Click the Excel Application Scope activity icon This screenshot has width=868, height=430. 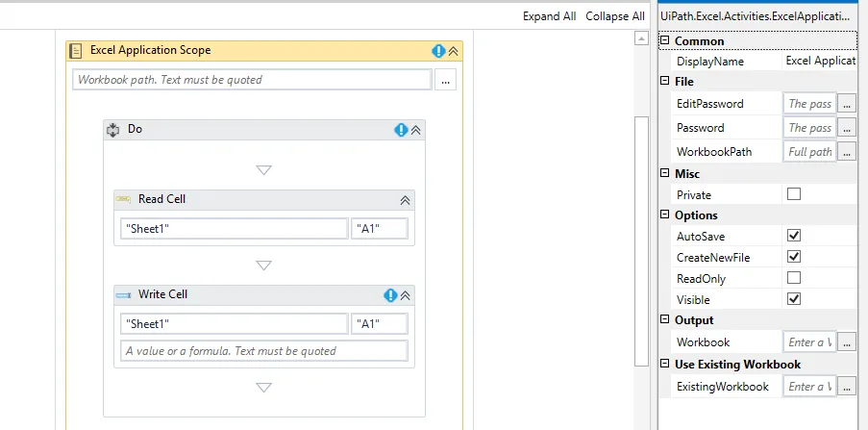75,51
